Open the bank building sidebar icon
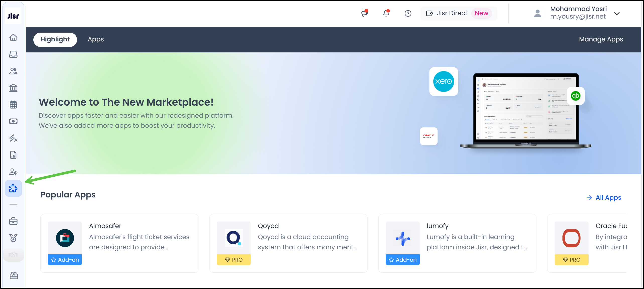644x289 pixels. click(13, 88)
